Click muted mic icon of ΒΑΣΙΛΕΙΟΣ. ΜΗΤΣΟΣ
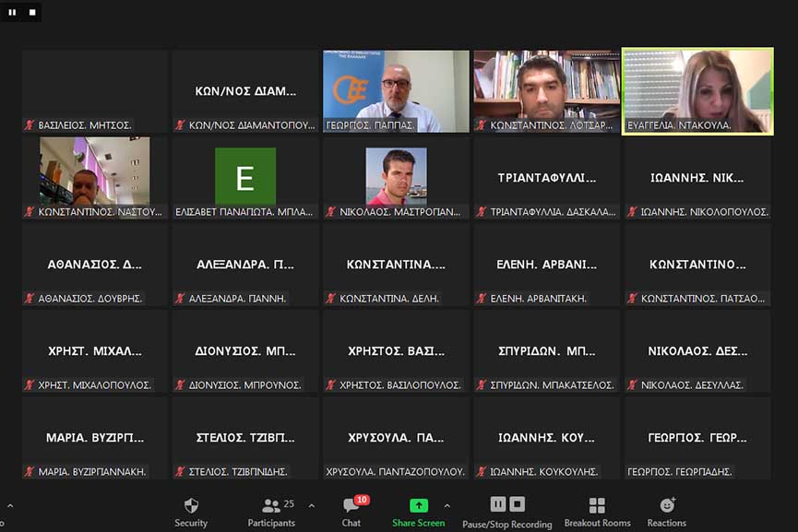This screenshot has height=532, width=798. pos(29,124)
